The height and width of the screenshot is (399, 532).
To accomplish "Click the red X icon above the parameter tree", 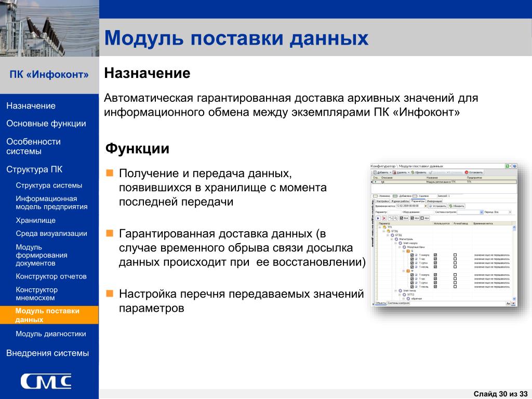I will (384, 218).
